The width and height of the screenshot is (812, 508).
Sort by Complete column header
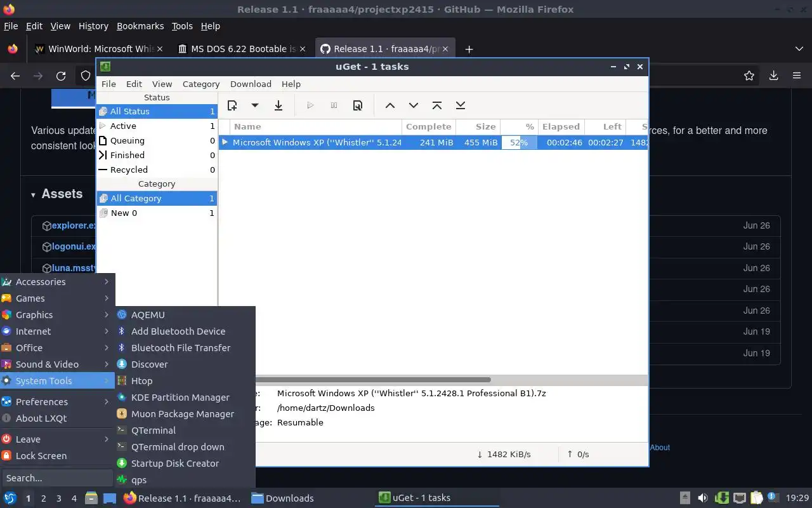tap(428, 126)
